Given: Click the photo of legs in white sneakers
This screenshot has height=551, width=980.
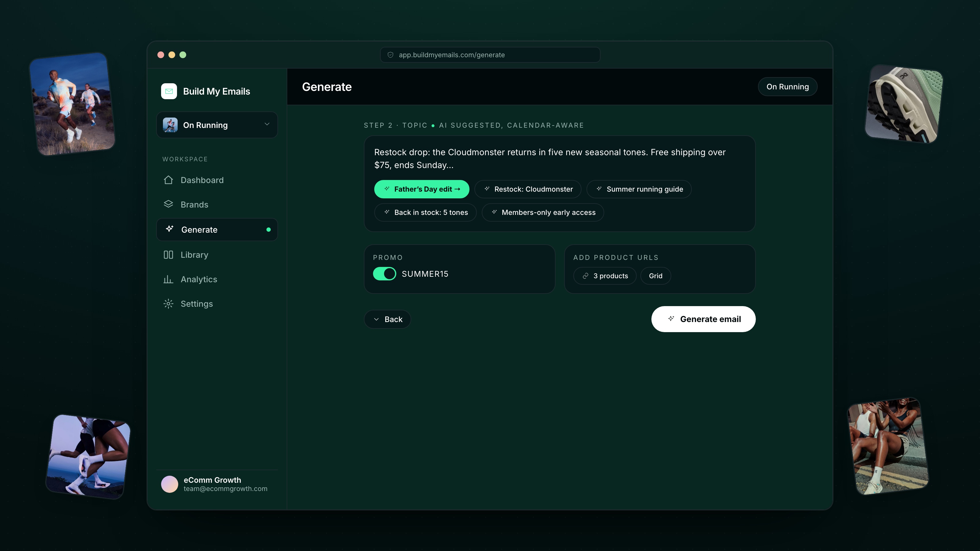Looking at the screenshot, I should tap(88, 456).
